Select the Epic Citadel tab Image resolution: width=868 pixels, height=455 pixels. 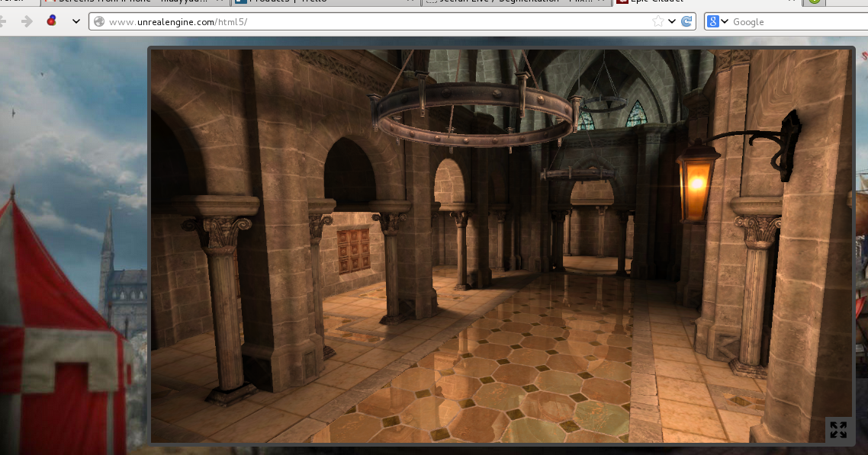[709, 2]
